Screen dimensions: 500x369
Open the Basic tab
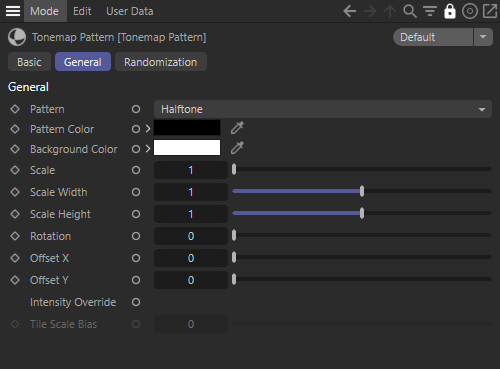(x=29, y=62)
